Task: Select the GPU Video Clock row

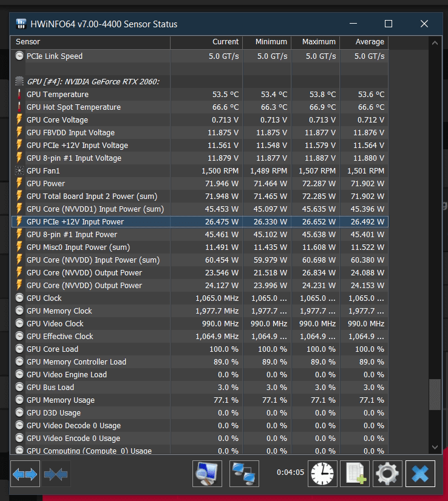Action: click(x=200, y=324)
